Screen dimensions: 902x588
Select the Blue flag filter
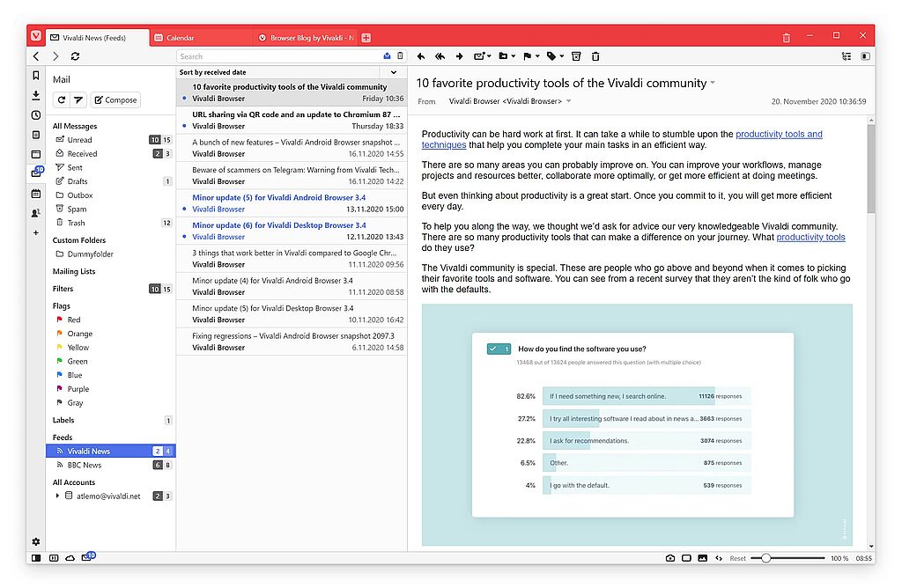(110, 375)
